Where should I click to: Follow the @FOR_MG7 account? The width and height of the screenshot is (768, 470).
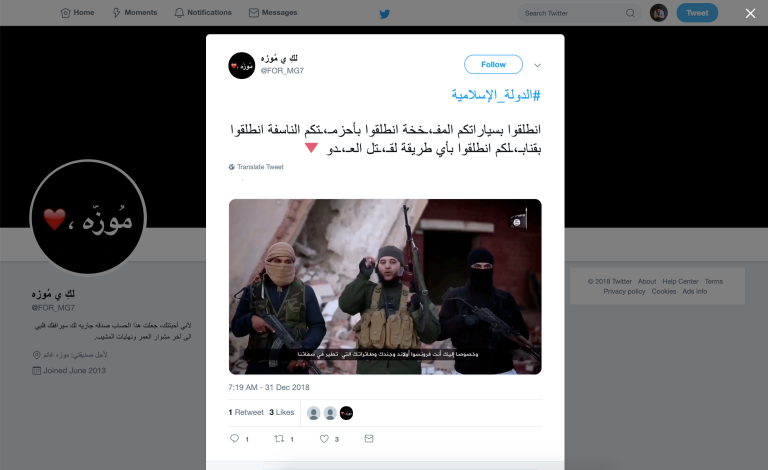[x=493, y=65]
